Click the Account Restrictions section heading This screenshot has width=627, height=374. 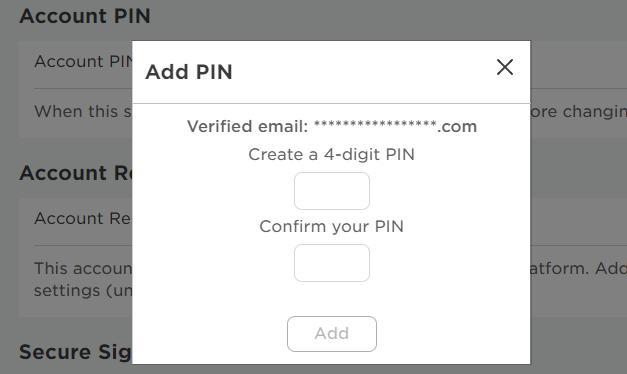point(76,173)
